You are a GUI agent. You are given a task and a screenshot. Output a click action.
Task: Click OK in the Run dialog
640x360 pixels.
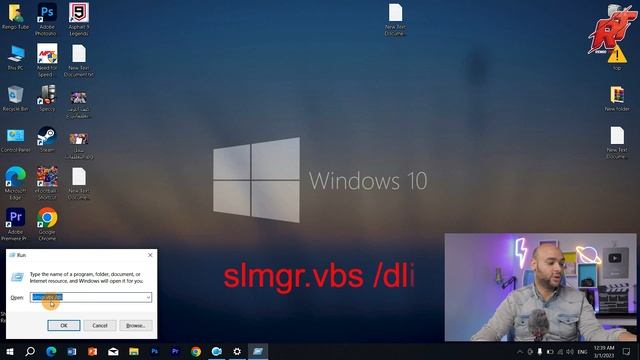pyautogui.click(x=64, y=325)
